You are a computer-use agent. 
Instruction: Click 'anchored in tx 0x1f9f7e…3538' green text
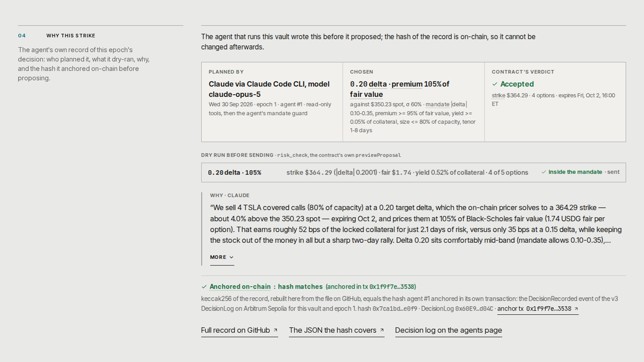coord(371,287)
